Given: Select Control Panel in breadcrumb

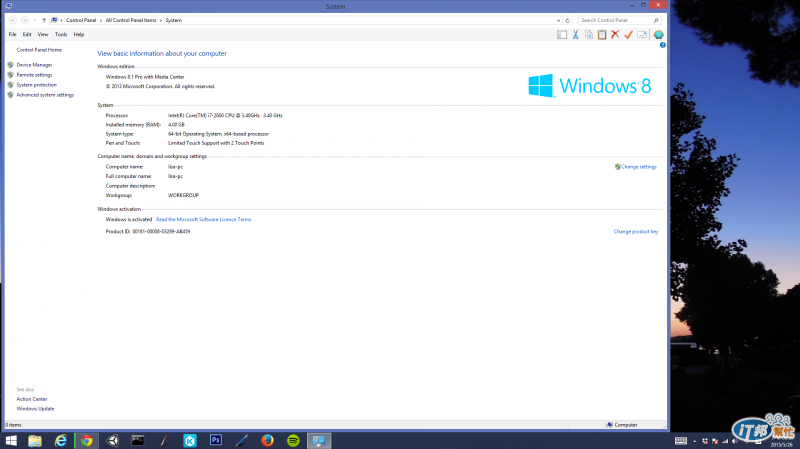Looking at the screenshot, I should point(81,20).
